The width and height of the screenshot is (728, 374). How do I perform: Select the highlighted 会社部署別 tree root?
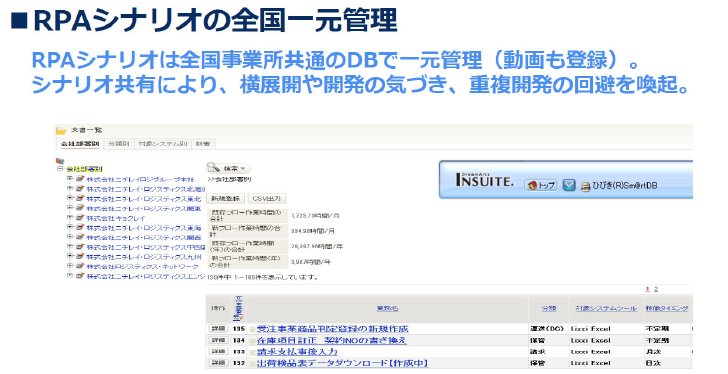tap(84, 169)
